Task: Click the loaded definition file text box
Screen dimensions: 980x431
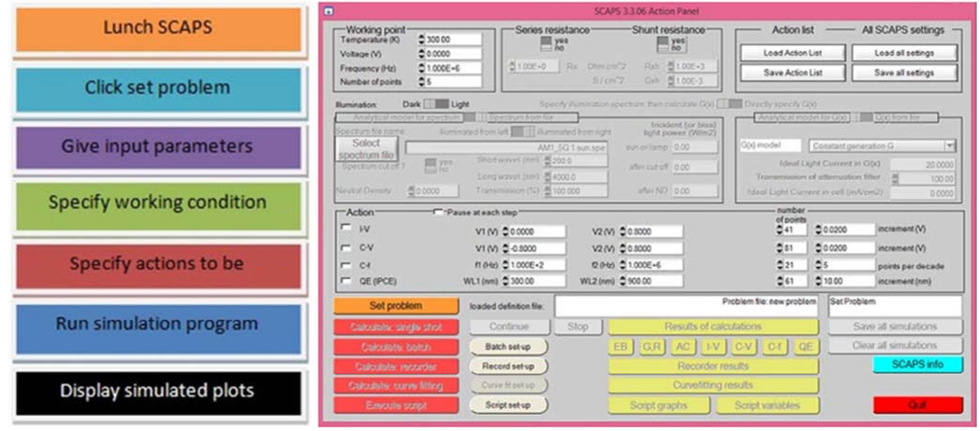Action: (686, 306)
